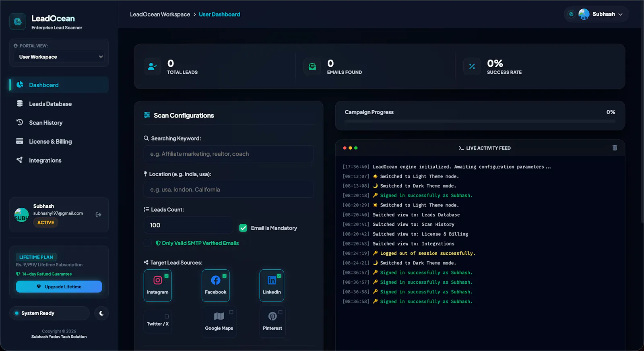Viewport: 644px width, 351px height.
Task: Toggle the Facebook lead source
Action: (x=216, y=285)
